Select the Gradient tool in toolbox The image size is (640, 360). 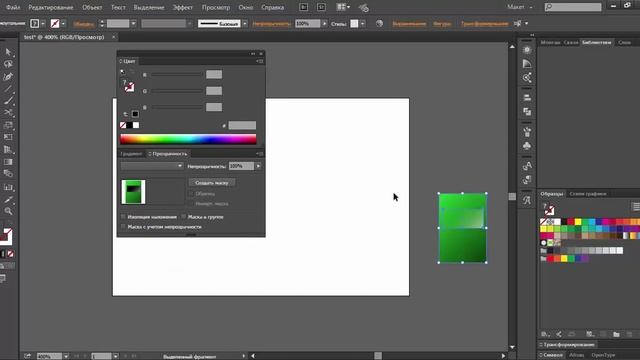click(8, 162)
